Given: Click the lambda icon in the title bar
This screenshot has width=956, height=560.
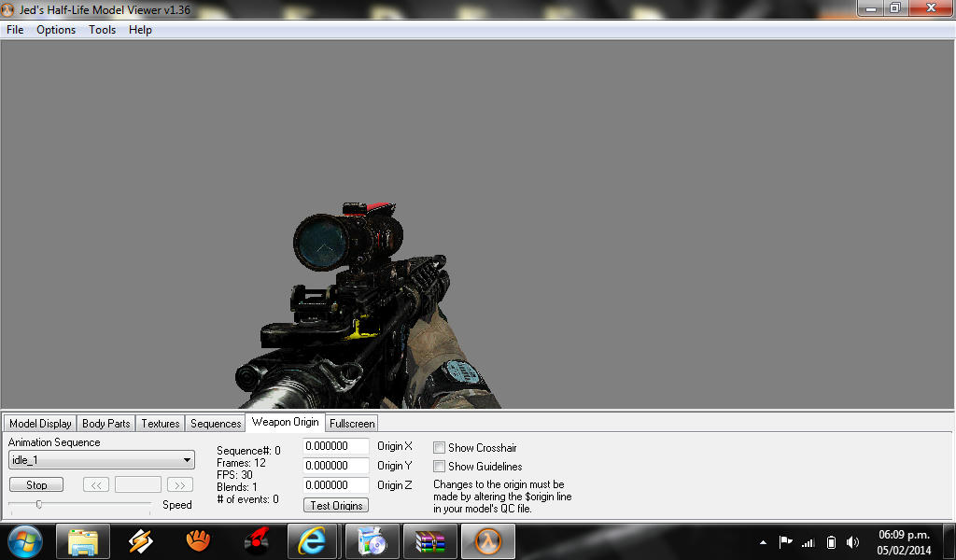Looking at the screenshot, I should pos(7,9).
